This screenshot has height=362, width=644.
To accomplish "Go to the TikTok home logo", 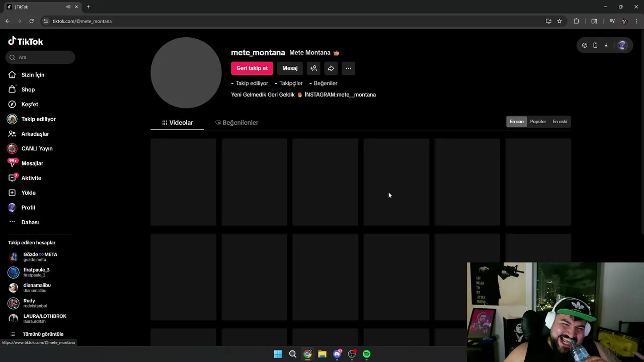I will 26,41.
